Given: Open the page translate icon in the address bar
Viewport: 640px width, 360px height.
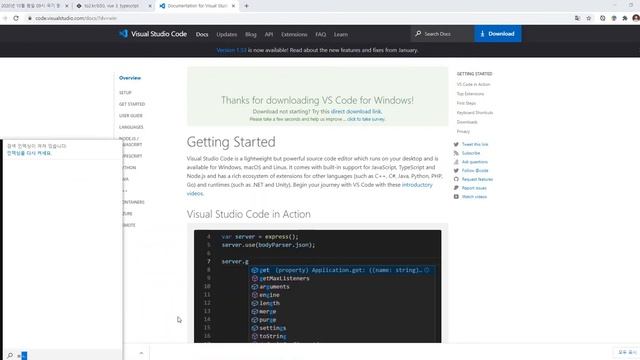Looking at the screenshot, I should coord(577,18).
